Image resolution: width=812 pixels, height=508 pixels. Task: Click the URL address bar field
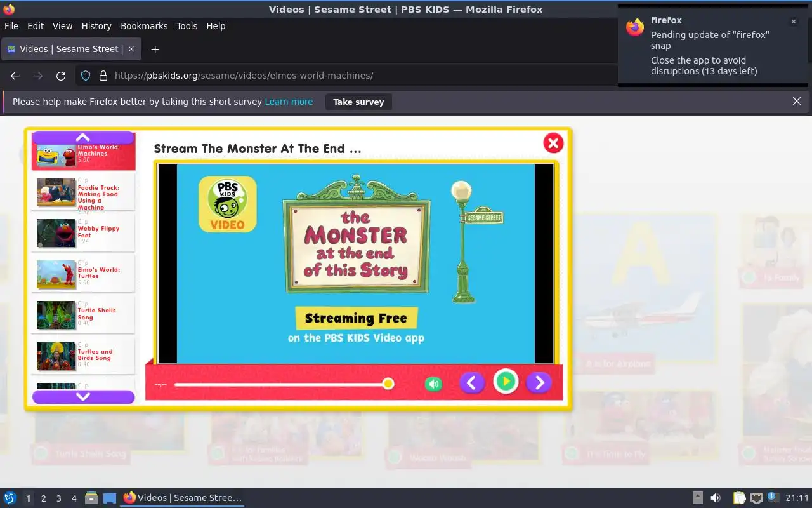[362, 76]
